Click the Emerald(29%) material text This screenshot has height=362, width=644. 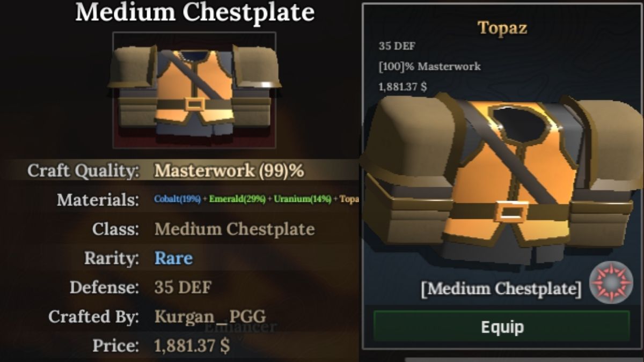[237, 199]
